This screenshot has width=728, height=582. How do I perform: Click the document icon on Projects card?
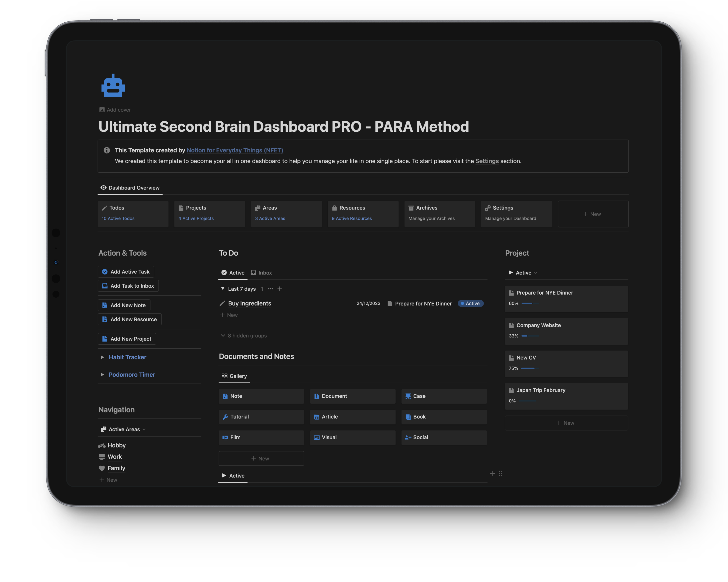point(181,208)
